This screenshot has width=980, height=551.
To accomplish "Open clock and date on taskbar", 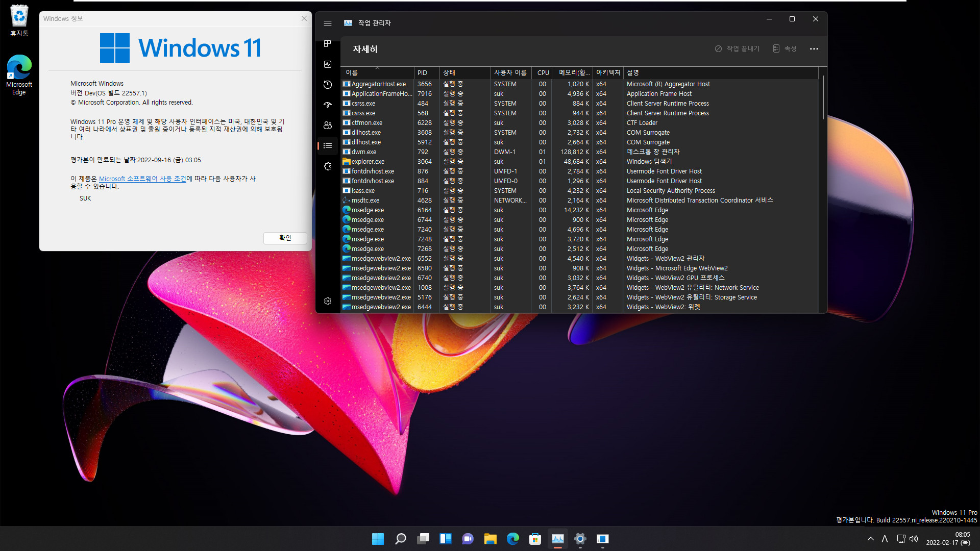I will [948, 539].
